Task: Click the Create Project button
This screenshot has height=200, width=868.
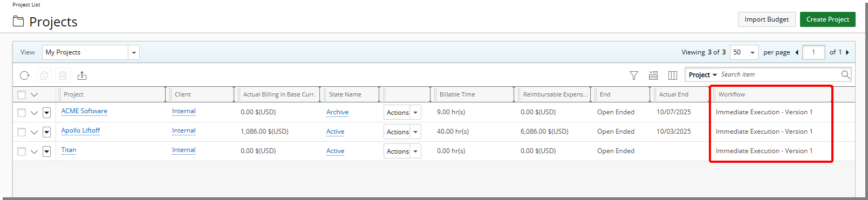Action: (828, 19)
